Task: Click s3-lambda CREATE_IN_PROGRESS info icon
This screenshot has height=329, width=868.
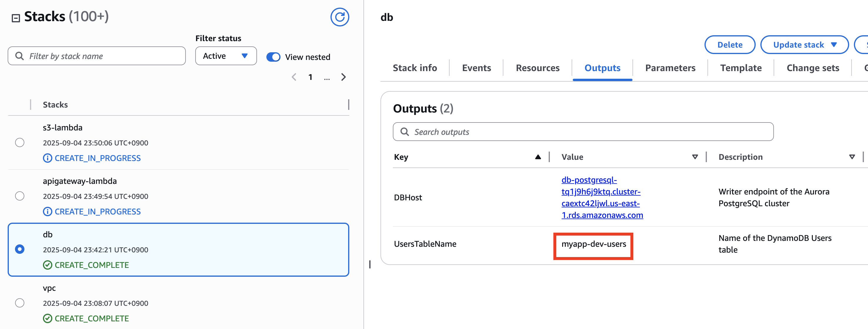Action: [48, 158]
